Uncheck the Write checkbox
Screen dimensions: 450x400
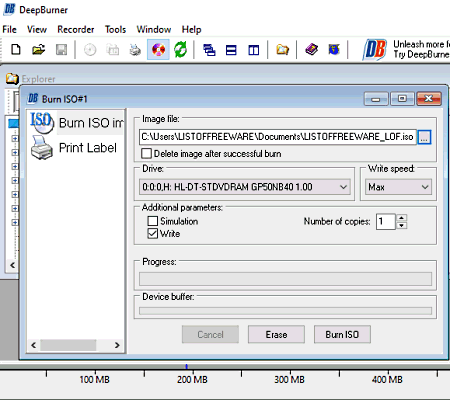point(153,233)
